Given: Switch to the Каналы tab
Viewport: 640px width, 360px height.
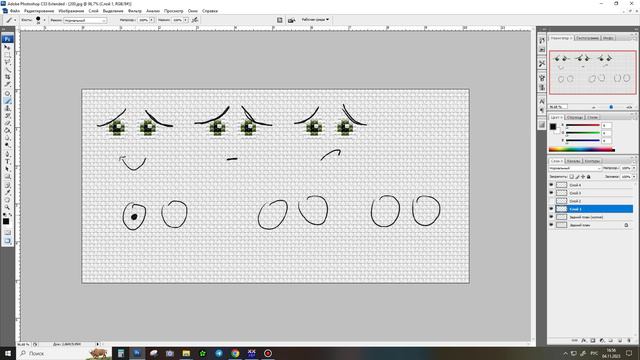Looking at the screenshot, I should pyautogui.click(x=573, y=161).
